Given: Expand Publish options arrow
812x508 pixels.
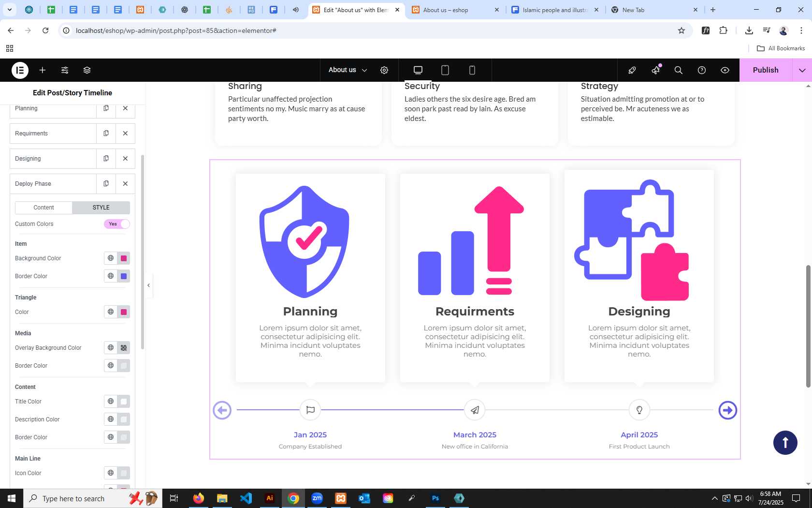Looking at the screenshot, I should coord(802,70).
